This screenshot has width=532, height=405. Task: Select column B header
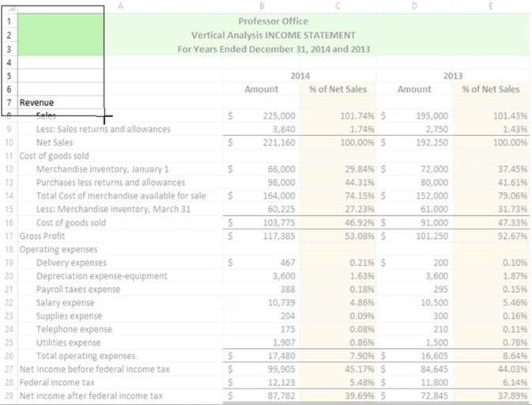point(262,6)
